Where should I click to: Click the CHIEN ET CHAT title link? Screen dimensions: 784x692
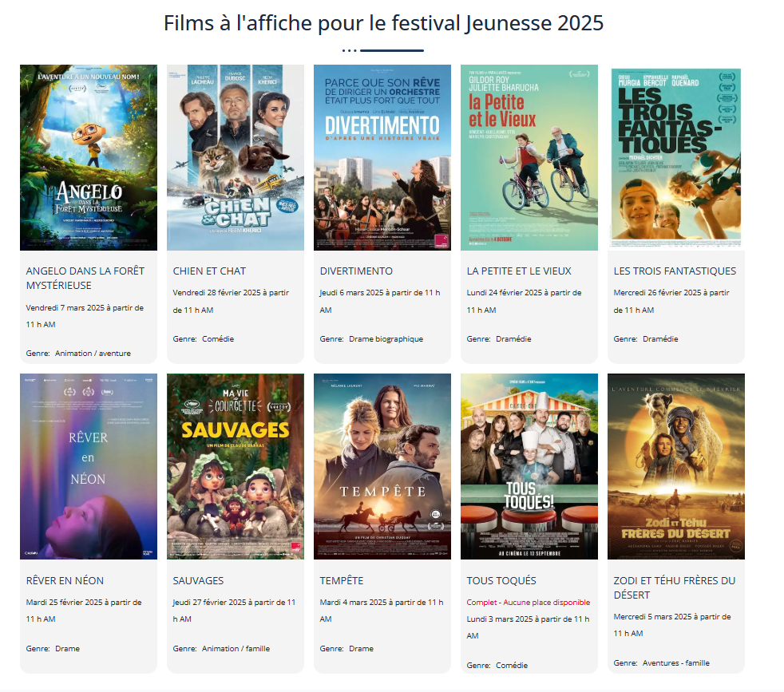[x=209, y=271]
